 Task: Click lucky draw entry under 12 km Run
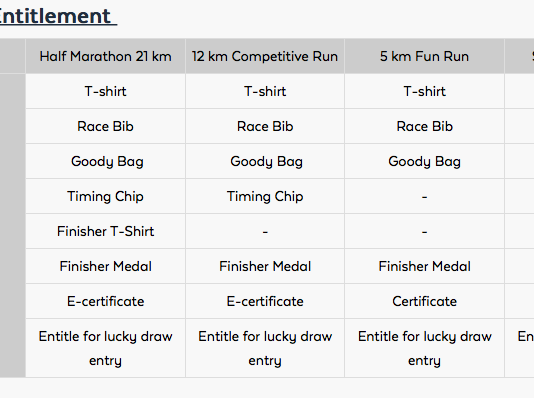(x=265, y=348)
